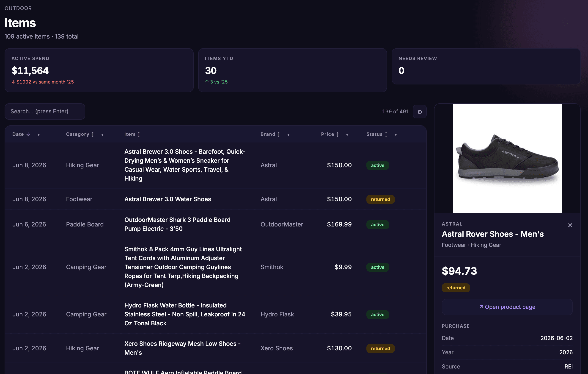Open Date column filter dropdown
The image size is (588, 374).
[x=38, y=135]
